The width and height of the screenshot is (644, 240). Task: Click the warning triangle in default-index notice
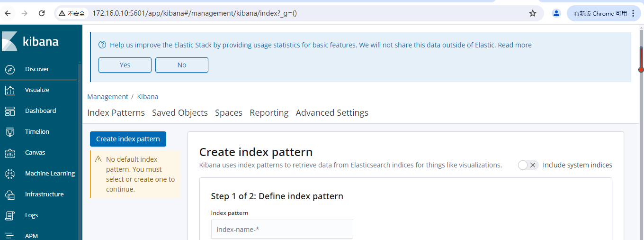click(98, 159)
